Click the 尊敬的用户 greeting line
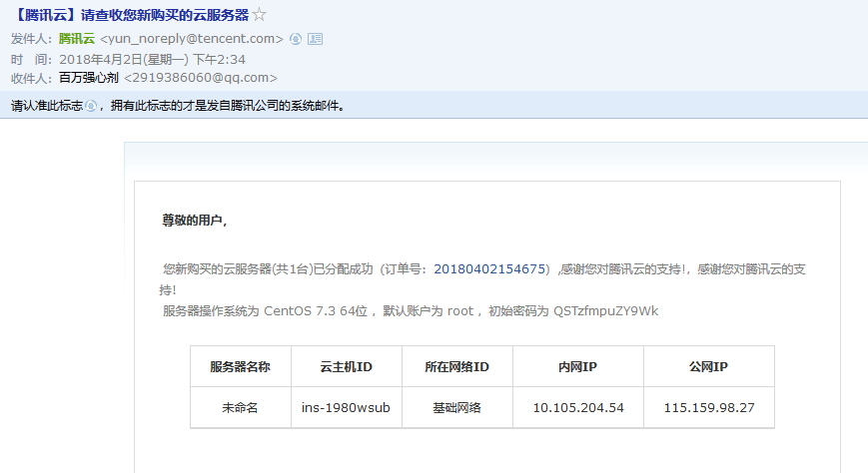Image resolution: width=868 pixels, height=473 pixels. point(195,221)
